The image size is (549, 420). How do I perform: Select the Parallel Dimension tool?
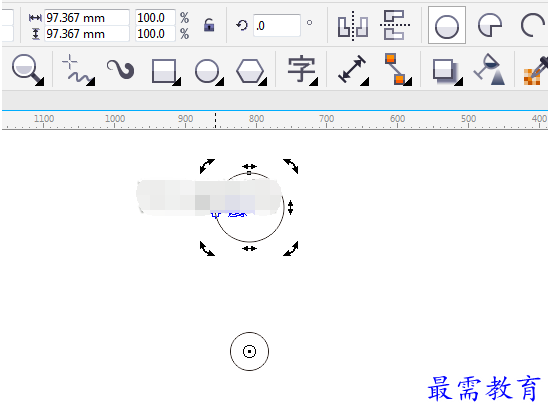pyautogui.click(x=353, y=69)
